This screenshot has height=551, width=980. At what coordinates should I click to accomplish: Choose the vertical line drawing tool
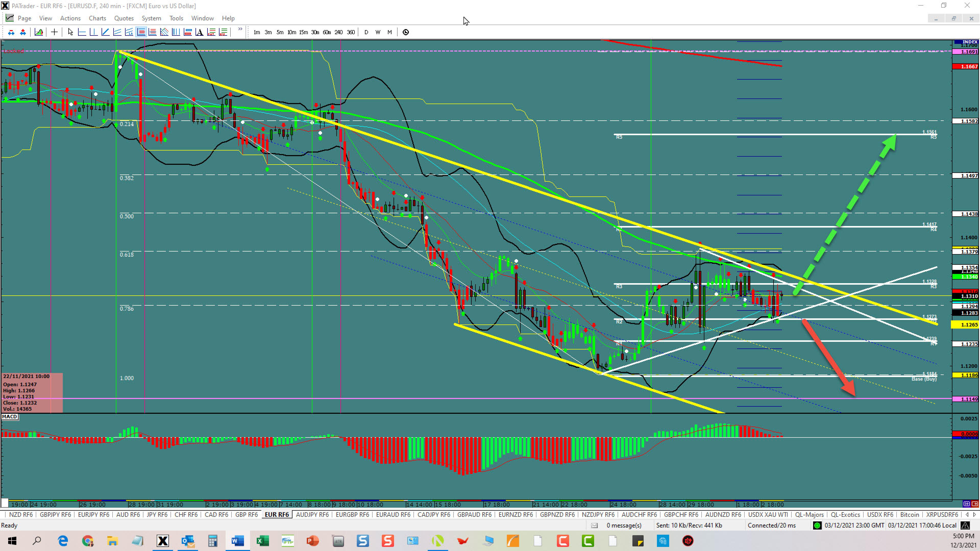coord(94,32)
